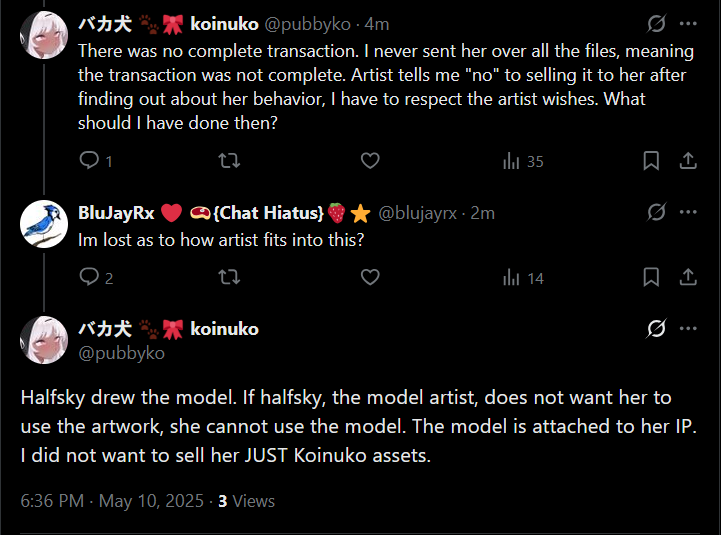The width and height of the screenshot is (721, 535).
Task: Open more options on BluJayRx's tweet
Action: point(688,212)
